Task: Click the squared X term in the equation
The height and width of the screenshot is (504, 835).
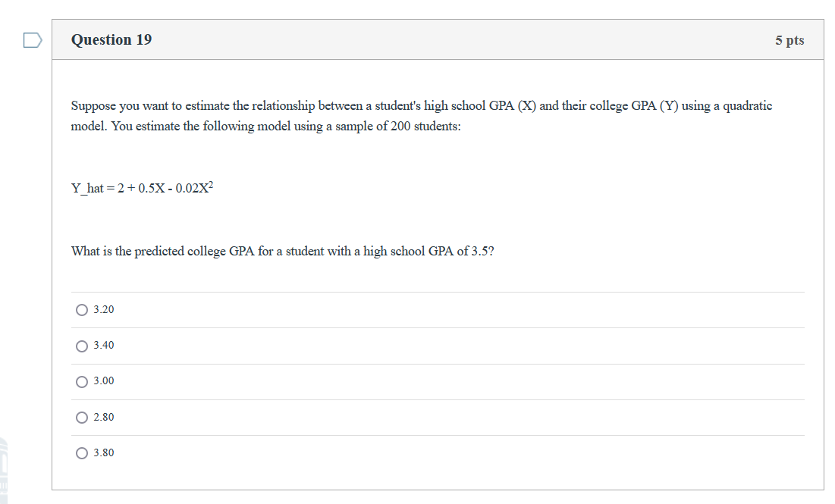Action: click(x=203, y=187)
